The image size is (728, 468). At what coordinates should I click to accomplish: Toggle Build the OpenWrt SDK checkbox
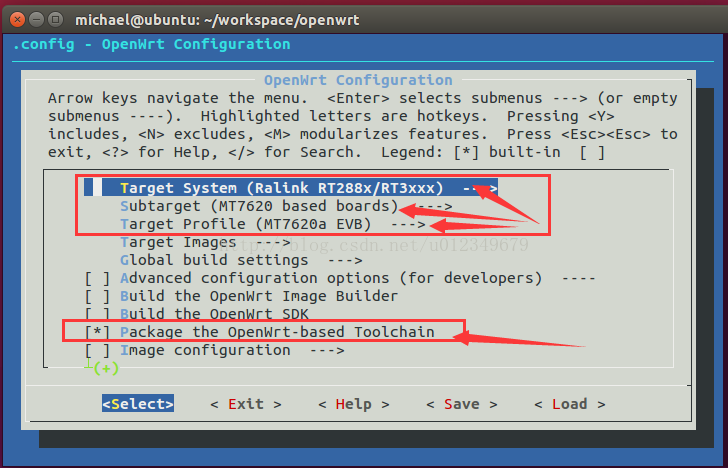pyautogui.click(x=98, y=314)
